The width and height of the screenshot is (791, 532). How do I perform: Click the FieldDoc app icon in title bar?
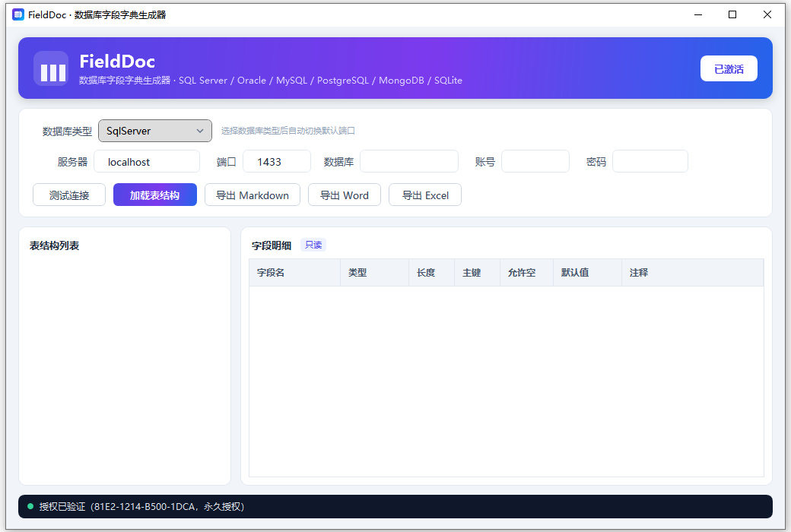pyautogui.click(x=18, y=14)
